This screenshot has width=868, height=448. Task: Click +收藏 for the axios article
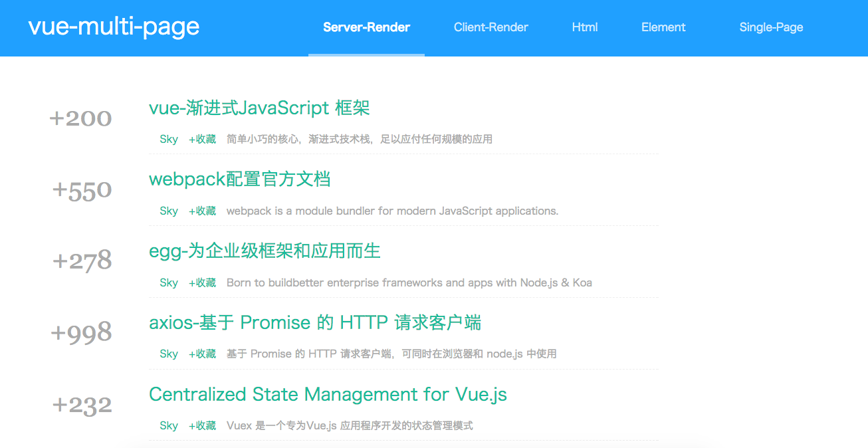click(202, 354)
